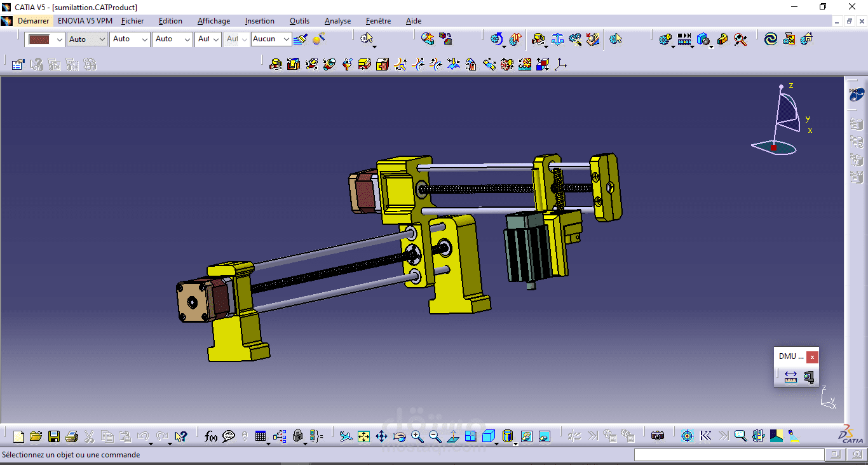Open the Fichier menu
The height and width of the screenshot is (465, 868).
point(133,21)
